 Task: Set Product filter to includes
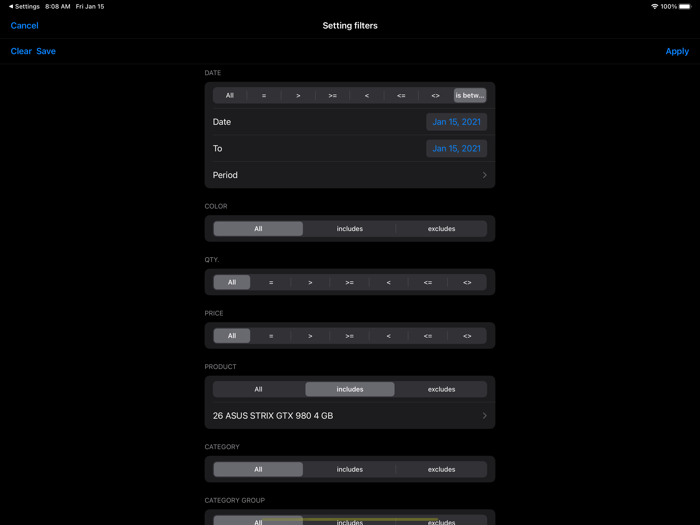[350, 389]
